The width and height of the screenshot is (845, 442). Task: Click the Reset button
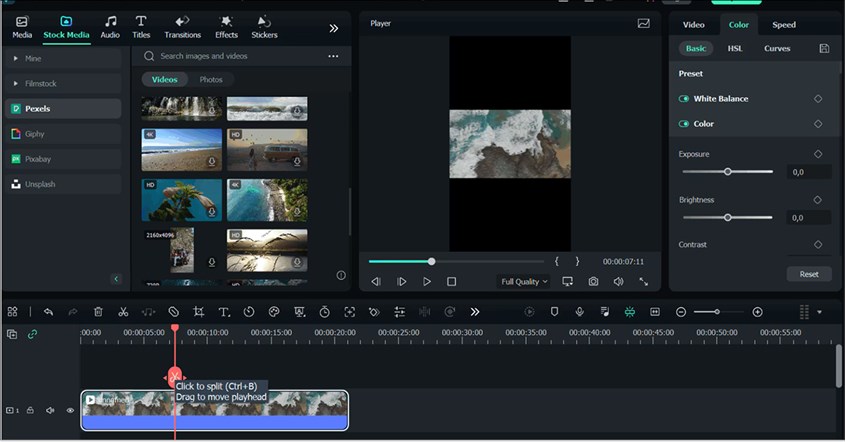pyautogui.click(x=808, y=274)
